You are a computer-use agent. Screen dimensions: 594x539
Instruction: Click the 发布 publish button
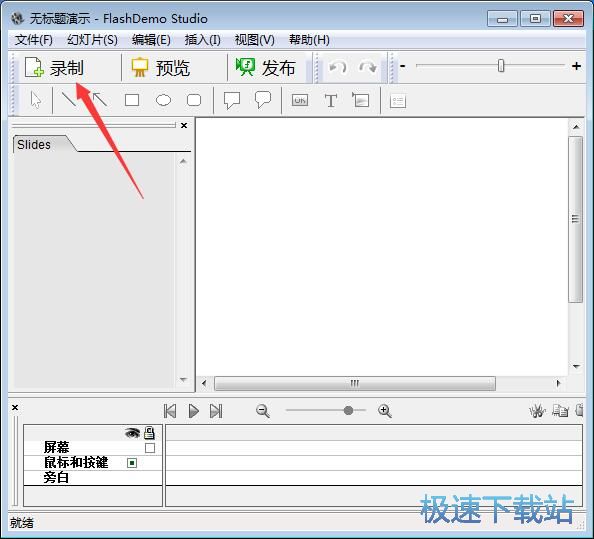[x=265, y=68]
